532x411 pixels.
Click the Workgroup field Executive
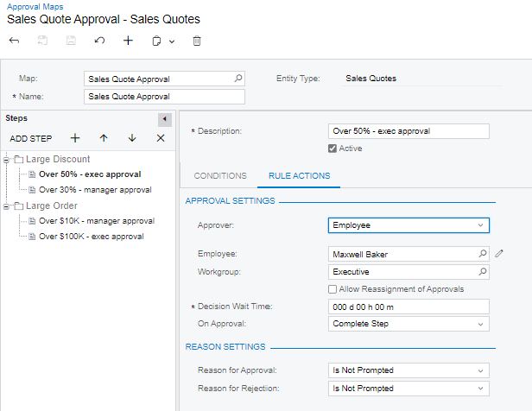click(408, 272)
